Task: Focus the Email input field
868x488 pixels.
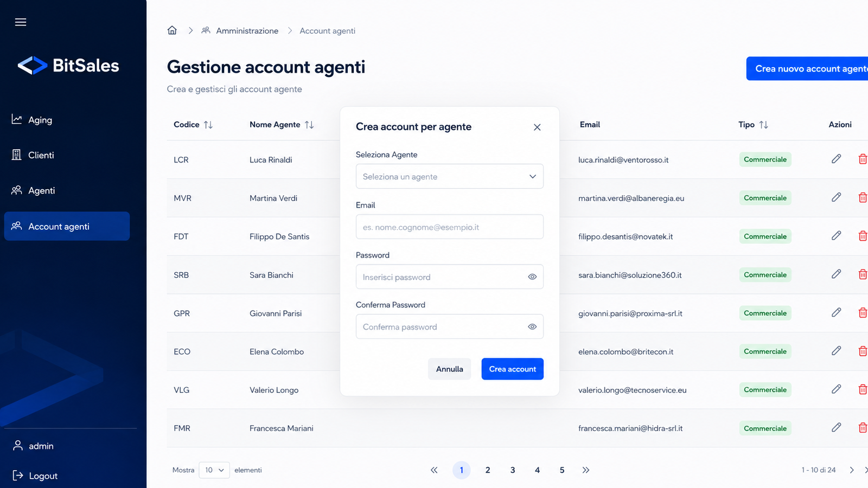Action: (450, 227)
